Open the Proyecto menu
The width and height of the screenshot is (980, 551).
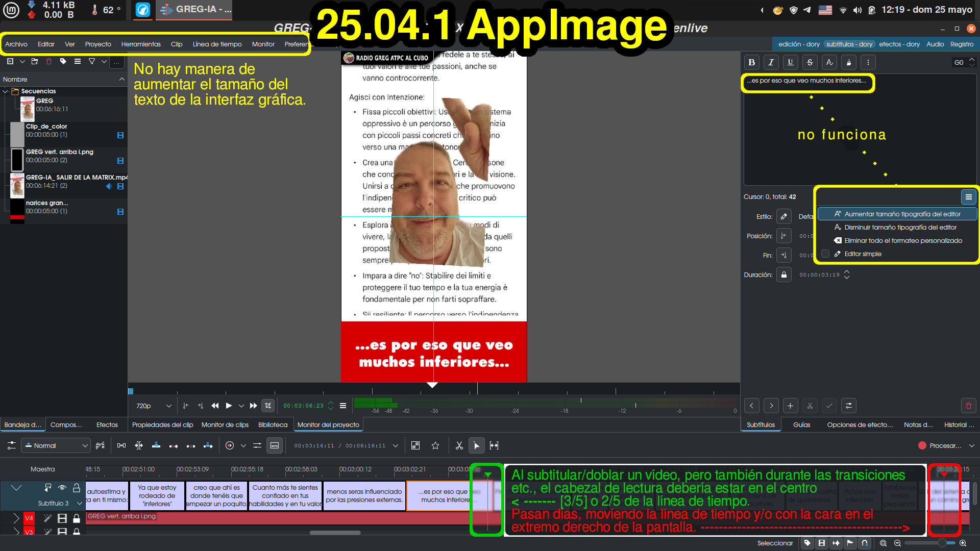point(98,44)
